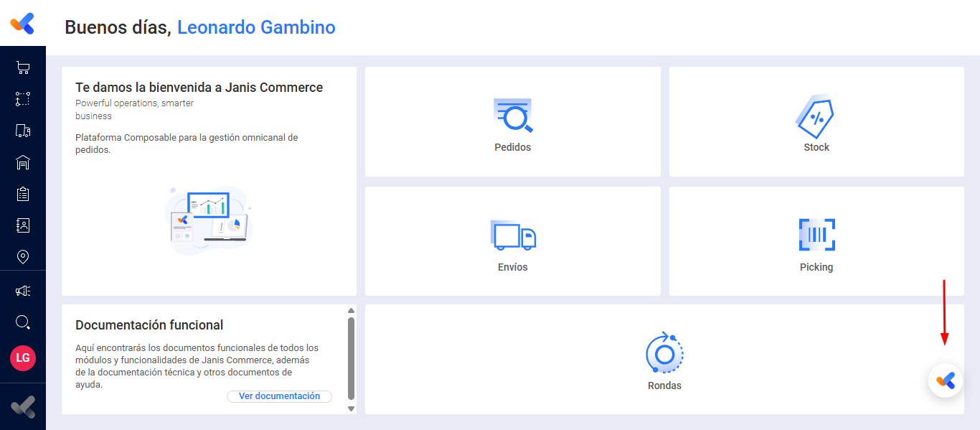Click the Documentación funcional heading
The image size is (980, 430).
pyautogui.click(x=149, y=325)
